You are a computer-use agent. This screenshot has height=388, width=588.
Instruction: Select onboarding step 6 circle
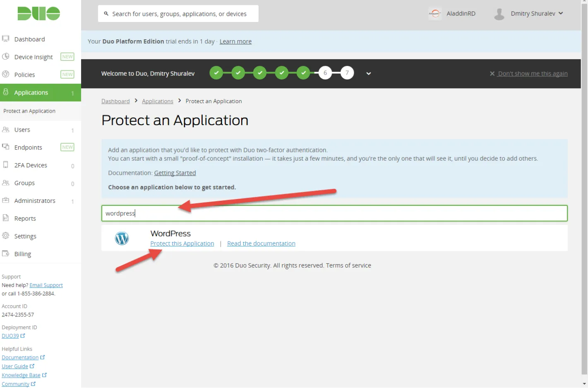[x=325, y=73]
